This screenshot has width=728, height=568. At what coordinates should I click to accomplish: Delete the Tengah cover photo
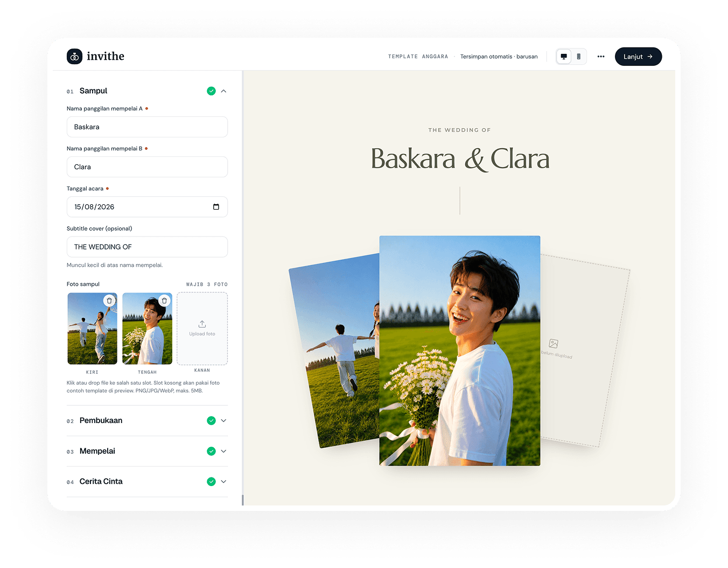(164, 301)
